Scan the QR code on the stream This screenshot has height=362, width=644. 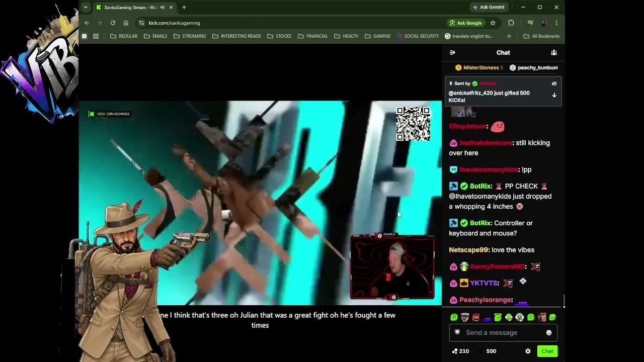[x=413, y=124]
